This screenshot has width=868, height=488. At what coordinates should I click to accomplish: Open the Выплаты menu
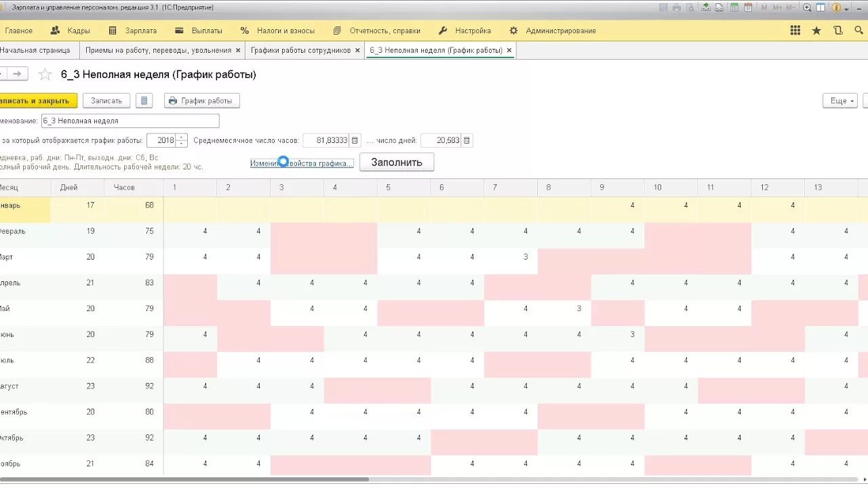coord(198,30)
